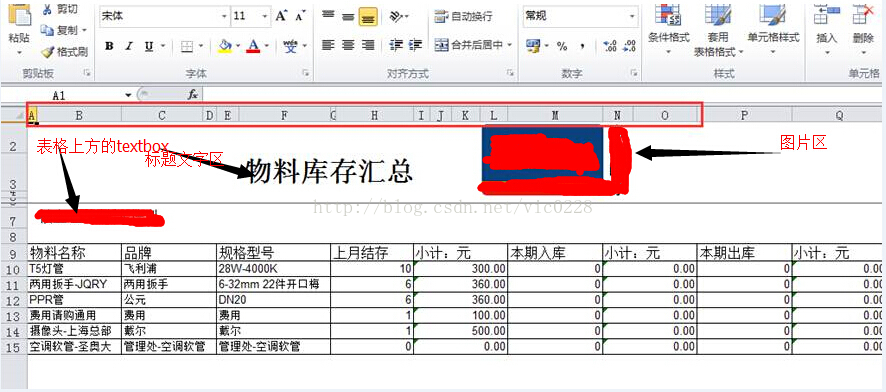Viewport: 886px width, 392px height.
Task: Toggle middle vertical alignment
Action: click(x=349, y=16)
